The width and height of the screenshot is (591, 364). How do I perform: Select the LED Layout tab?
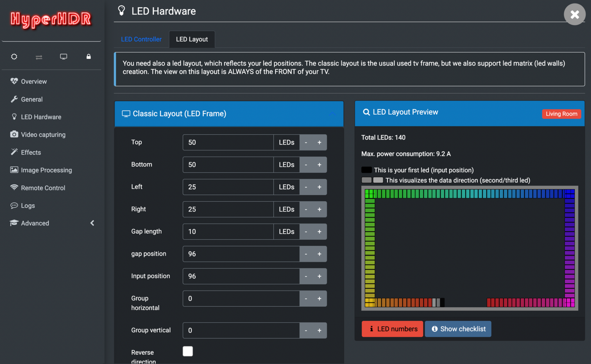pyautogui.click(x=192, y=39)
